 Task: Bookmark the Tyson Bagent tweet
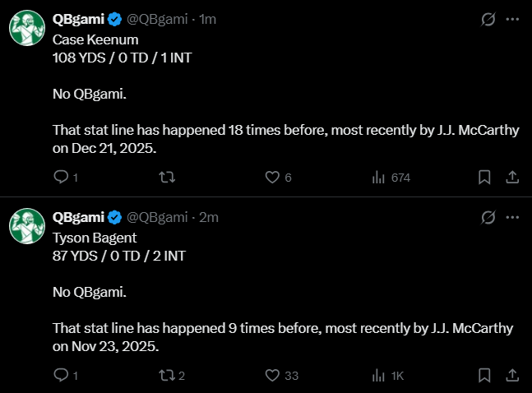click(x=484, y=376)
